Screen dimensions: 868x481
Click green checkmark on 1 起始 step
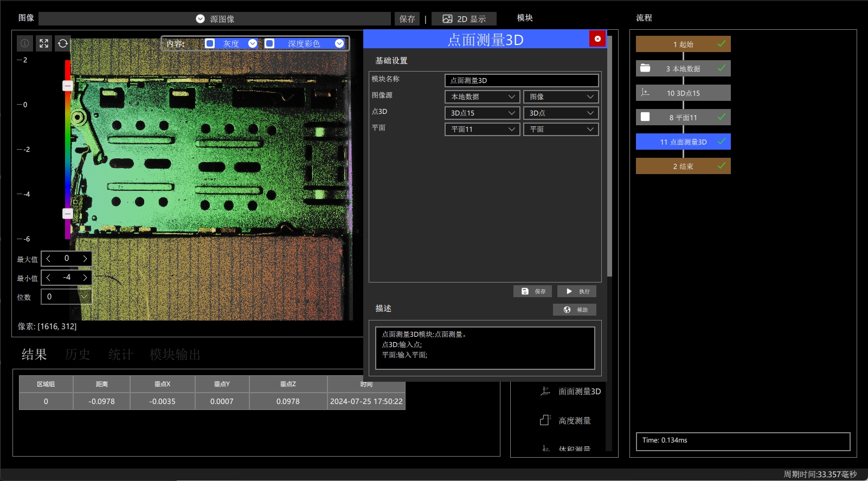pyautogui.click(x=722, y=43)
